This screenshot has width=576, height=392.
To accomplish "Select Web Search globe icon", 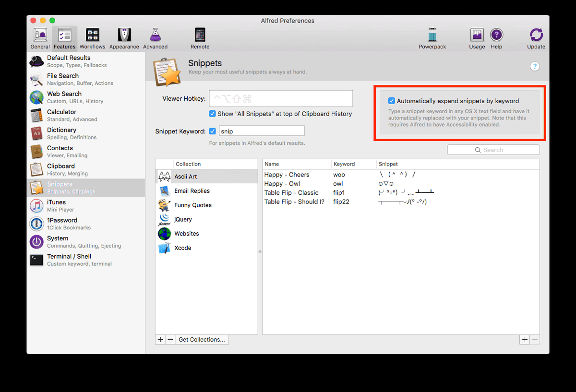I will [x=37, y=97].
